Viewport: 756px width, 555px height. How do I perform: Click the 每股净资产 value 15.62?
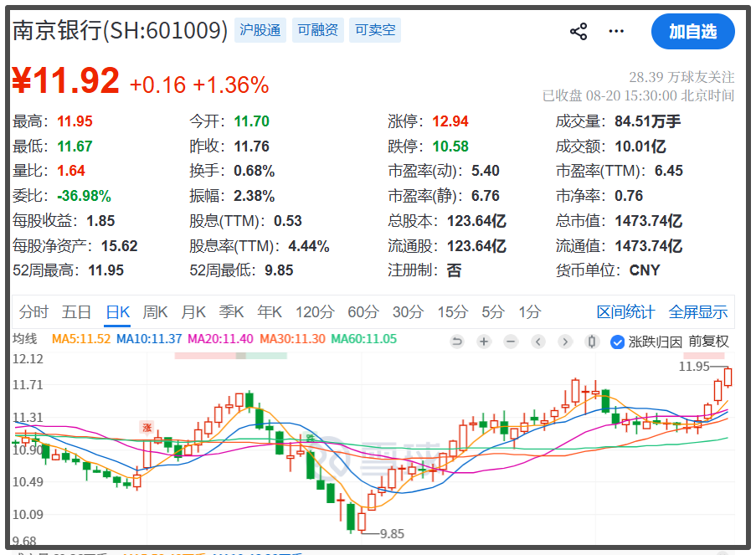pyautogui.click(x=119, y=246)
